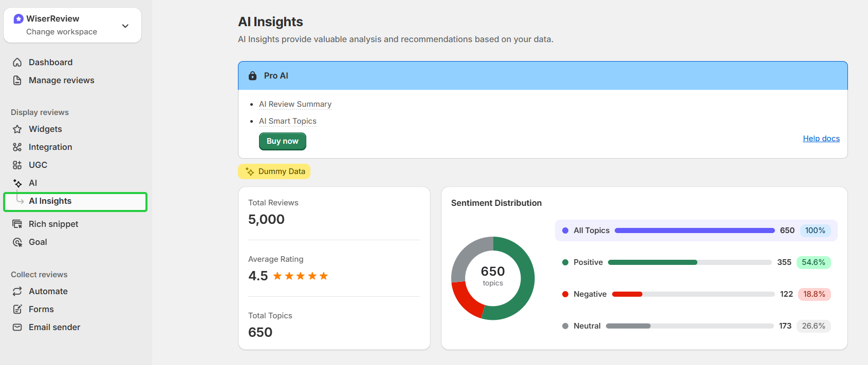
Task: Click the Automate loop icon
Action: (x=17, y=291)
